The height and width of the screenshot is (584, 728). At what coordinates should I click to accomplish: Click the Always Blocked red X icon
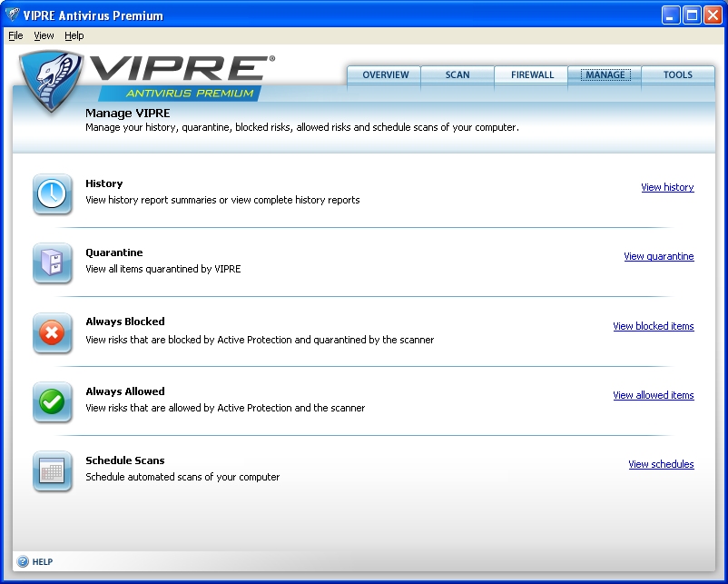pos(52,332)
